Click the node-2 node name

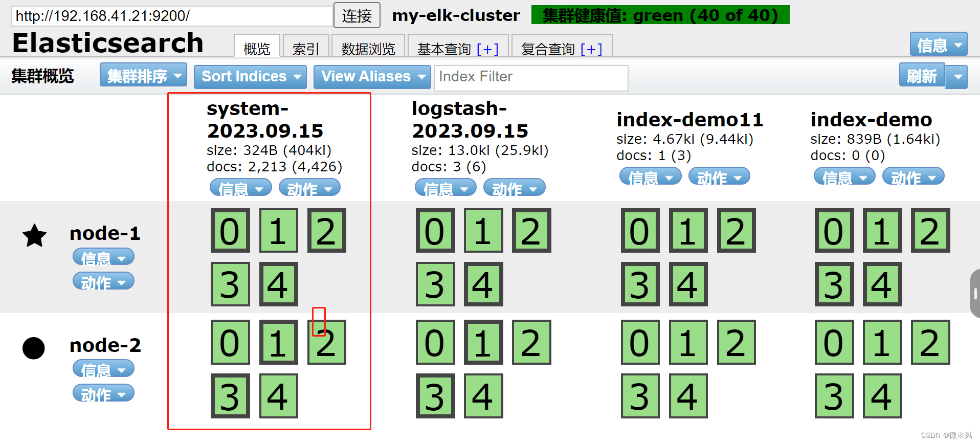pyautogui.click(x=105, y=345)
